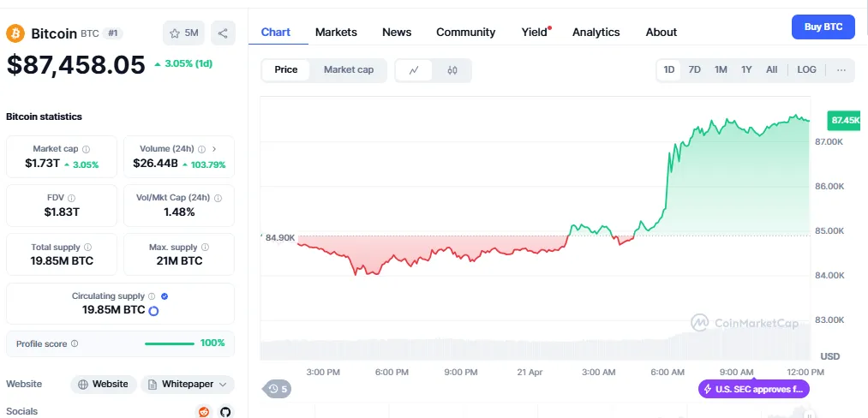Screen dimensions: 868x418
Task: Switch to the Analytics tab
Action: 596,32
